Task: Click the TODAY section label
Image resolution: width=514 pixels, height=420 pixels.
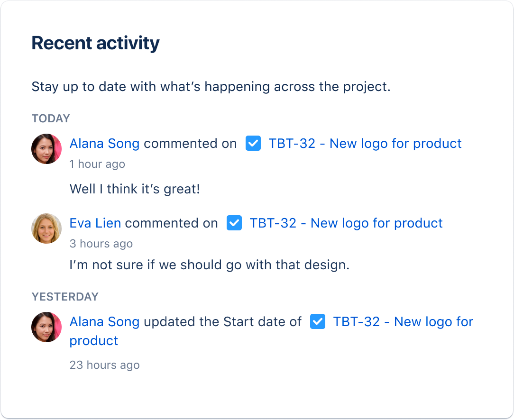Action: (51, 119)
